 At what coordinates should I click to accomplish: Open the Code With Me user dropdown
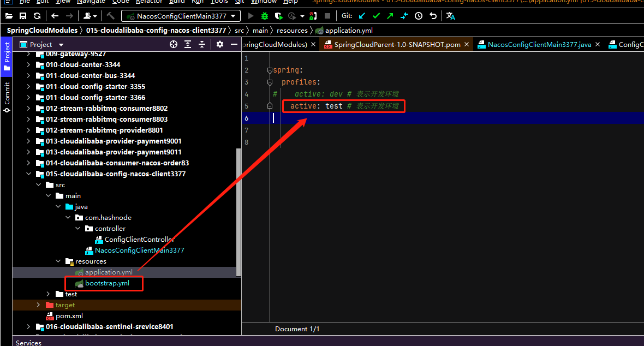click(90, 16)
